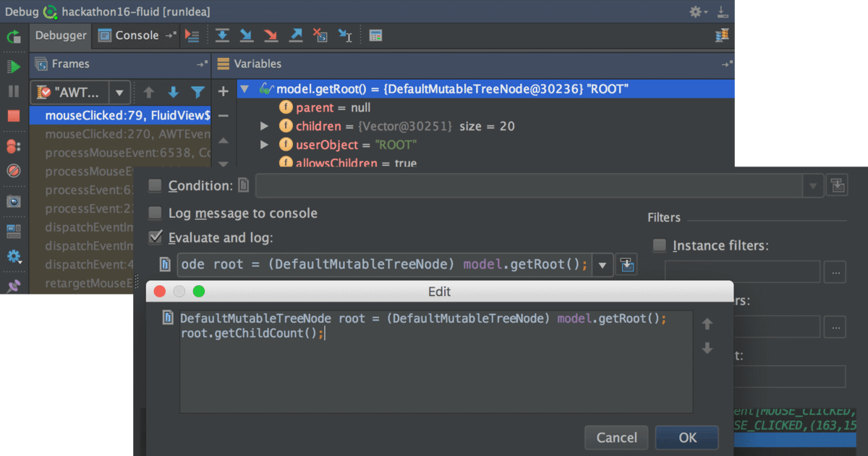Add a new watch with the plus icon
This screenshot has width=868, height=456.
pos(223,91)
